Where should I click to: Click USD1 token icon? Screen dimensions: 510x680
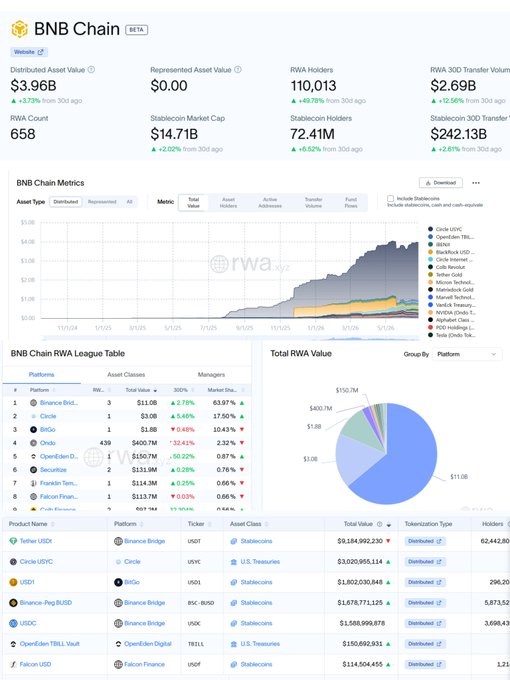(x=13, y=582)
